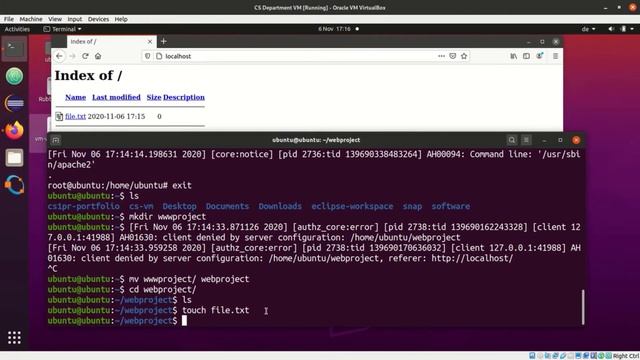
Task: Launch Firefox from the dock
Action: [14, 131]
